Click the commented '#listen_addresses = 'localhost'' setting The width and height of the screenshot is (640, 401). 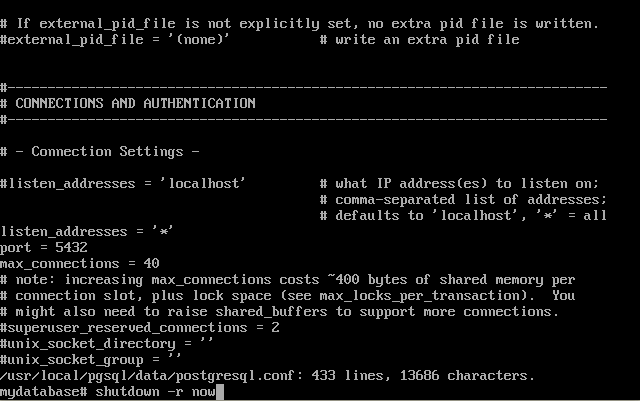click(122, 183)
